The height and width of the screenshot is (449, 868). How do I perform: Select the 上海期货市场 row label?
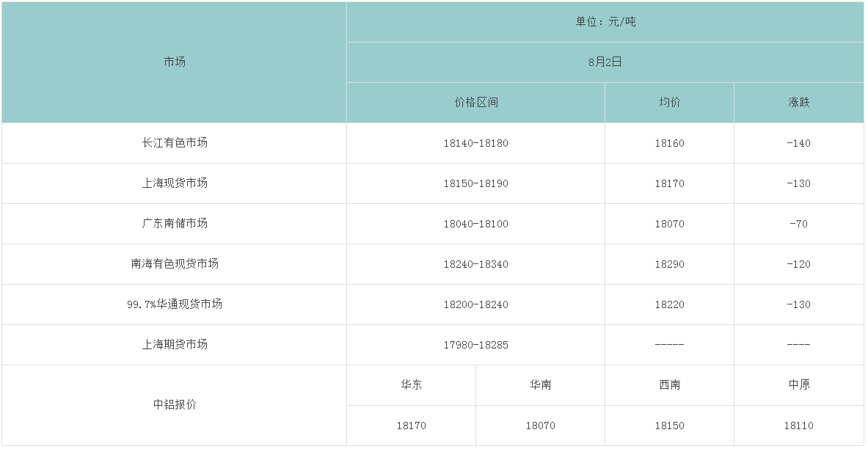(x=175, y=345)
